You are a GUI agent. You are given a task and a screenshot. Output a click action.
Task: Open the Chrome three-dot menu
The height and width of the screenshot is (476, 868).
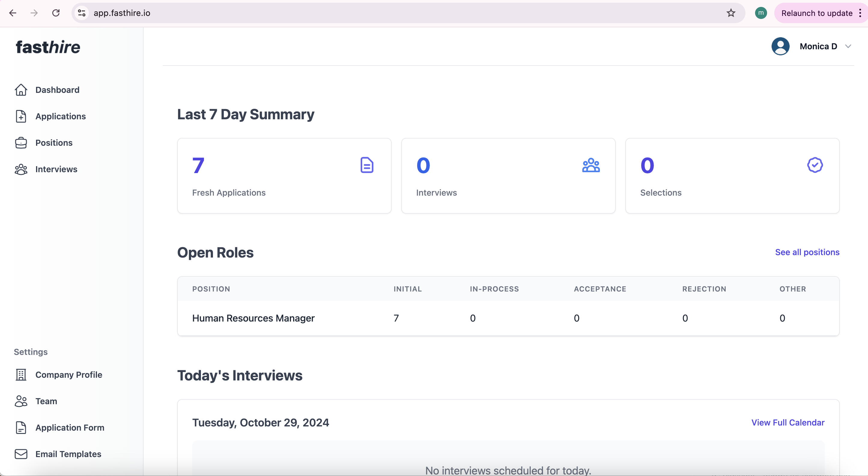[x=860, y=13]
